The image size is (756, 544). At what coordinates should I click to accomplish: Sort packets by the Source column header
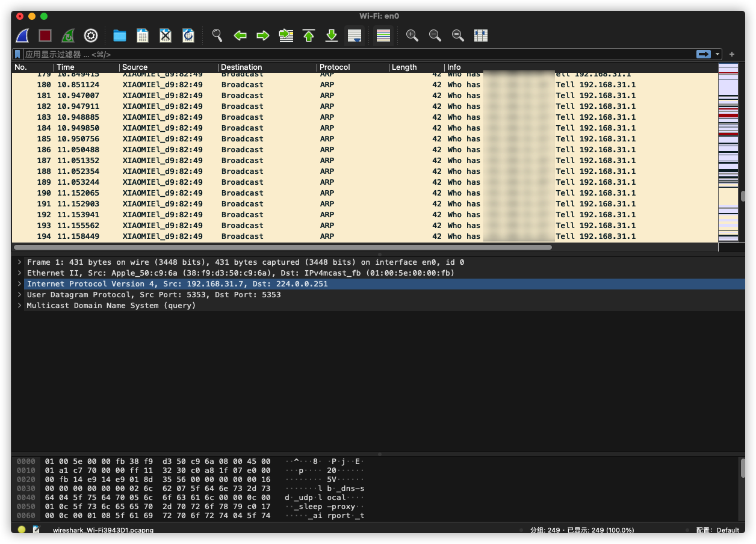tap(135, 67)
